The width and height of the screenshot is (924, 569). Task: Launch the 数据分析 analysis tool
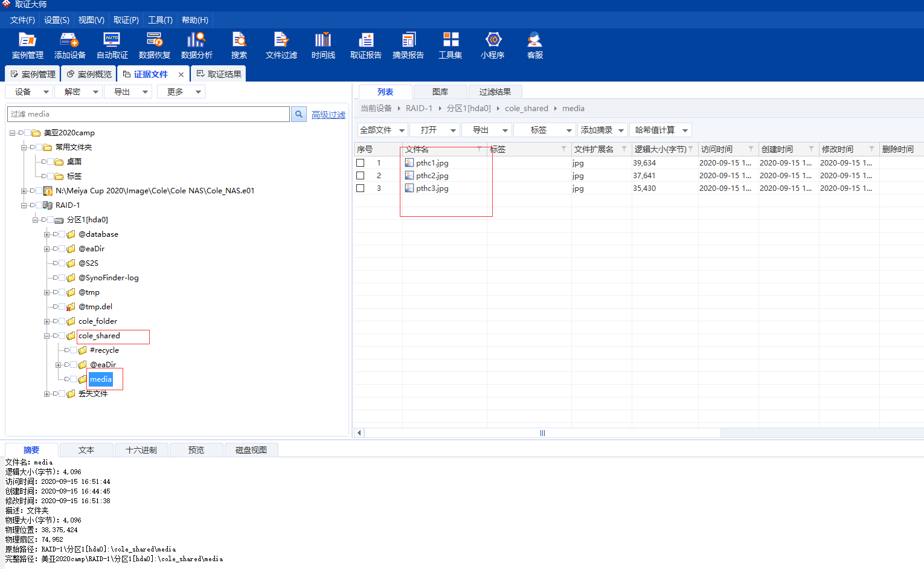(197, 45)
